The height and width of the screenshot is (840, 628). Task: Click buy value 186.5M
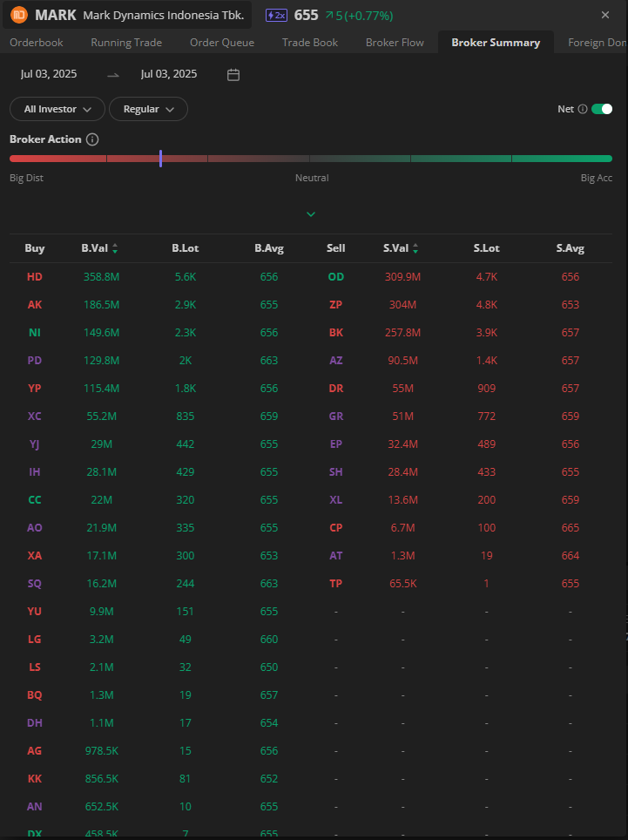102,305
